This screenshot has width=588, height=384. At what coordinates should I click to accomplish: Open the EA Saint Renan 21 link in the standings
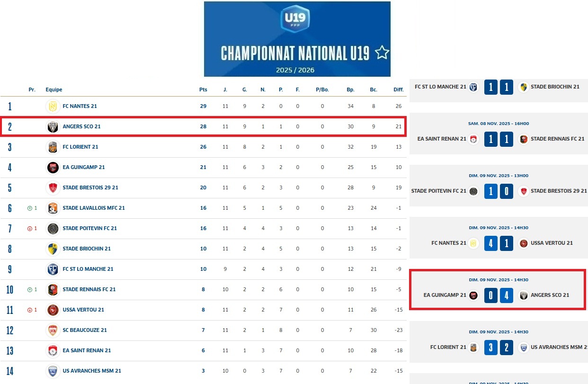click(87, 350)
